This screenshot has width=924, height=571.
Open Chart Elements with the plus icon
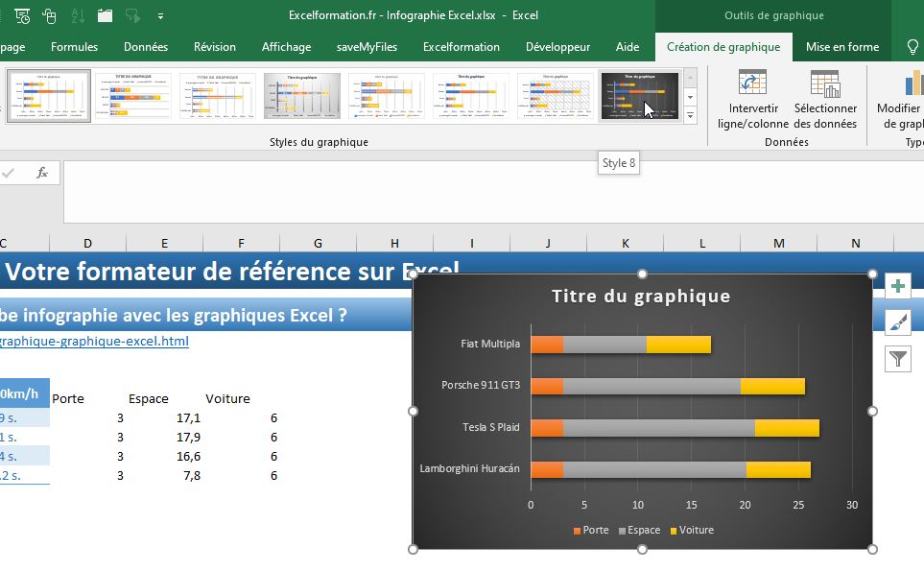(x=896, y=285)
